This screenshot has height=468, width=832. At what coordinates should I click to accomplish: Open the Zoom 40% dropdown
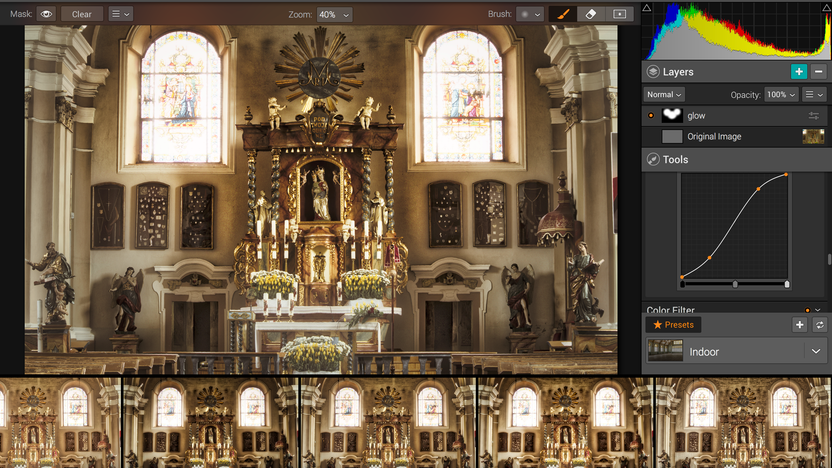[334, 14]
